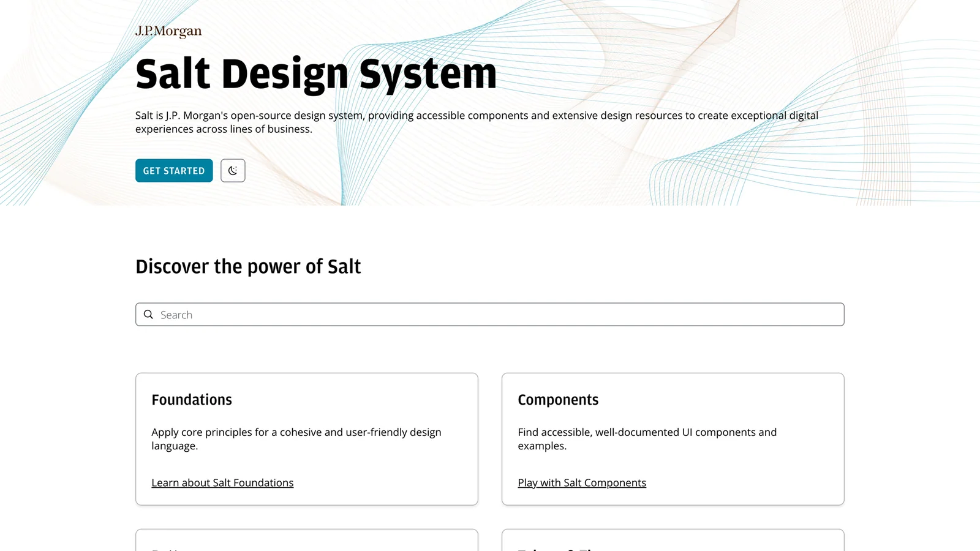
Task: Click the Discover the power of Salt heading
Action: click(248, 267)
